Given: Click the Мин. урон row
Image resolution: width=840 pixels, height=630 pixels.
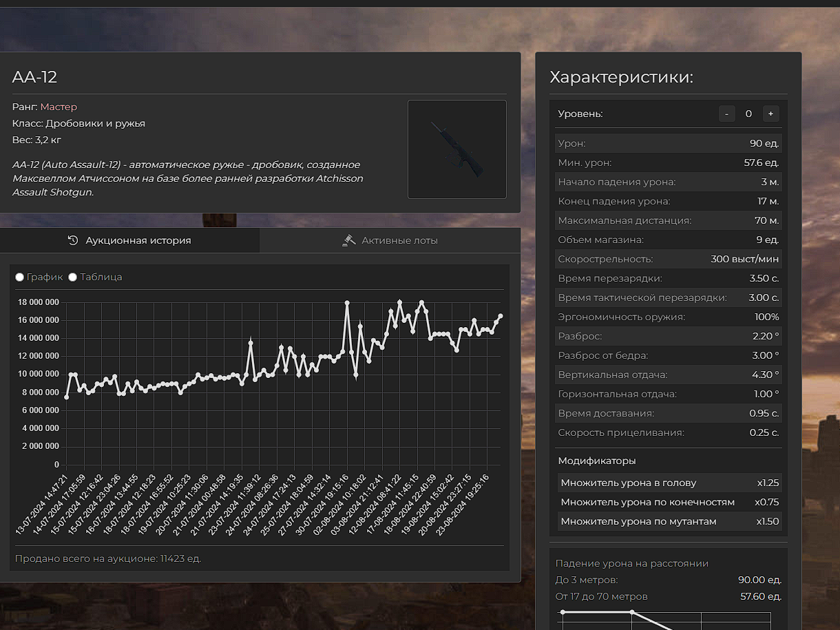Looking at the screenshot, I should (x=669, y=162).
